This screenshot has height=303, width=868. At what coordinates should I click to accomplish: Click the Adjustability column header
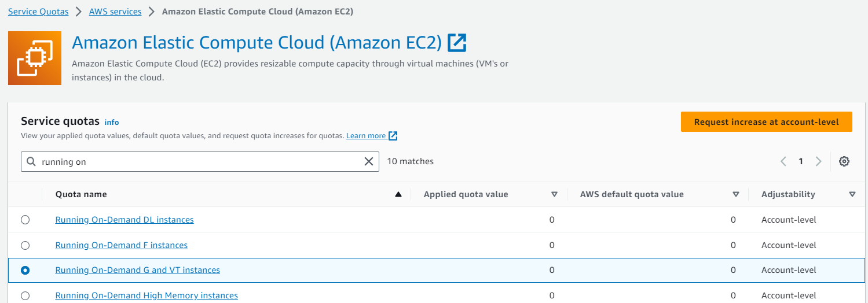(x=788, y=194)
